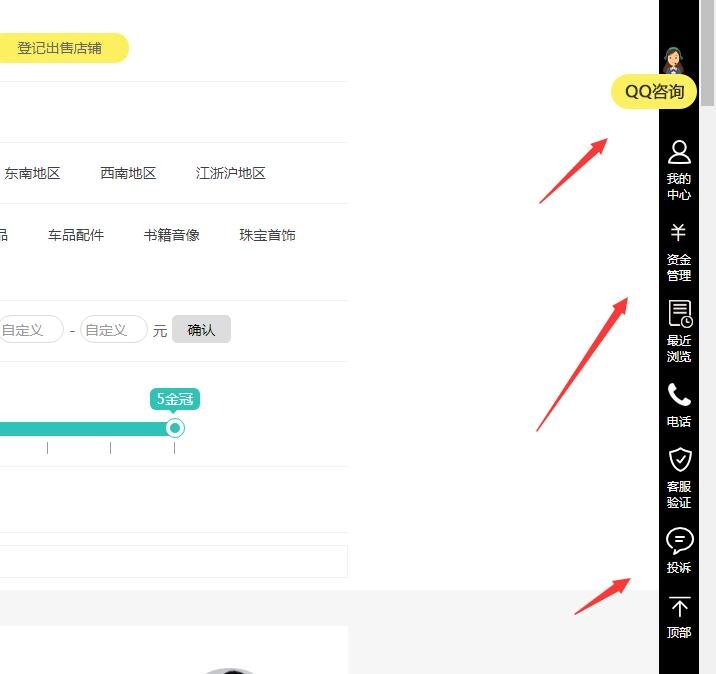Confirm price range with 确认
Image resolution: width=716 pixels, height=674 pixels.
tap(201, 329)
